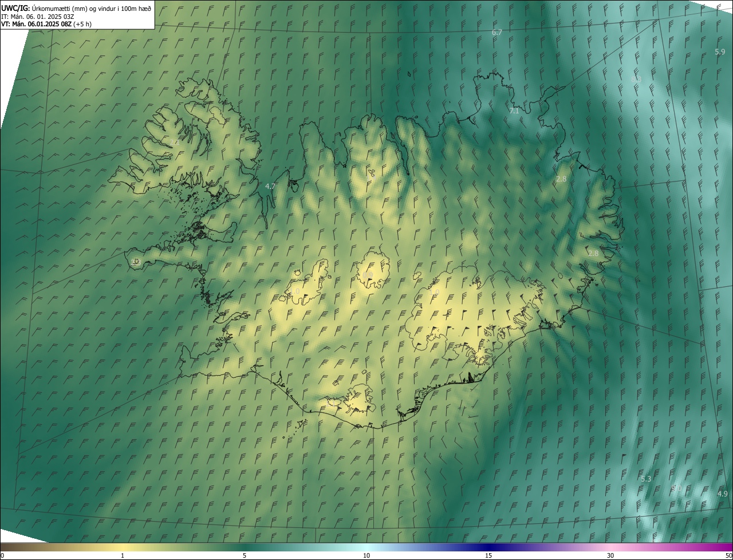Image resolution: width=733 pixels, height=560 pixels.
Task: Click the "6.7" value label on the map
Action: click(497, 33)
